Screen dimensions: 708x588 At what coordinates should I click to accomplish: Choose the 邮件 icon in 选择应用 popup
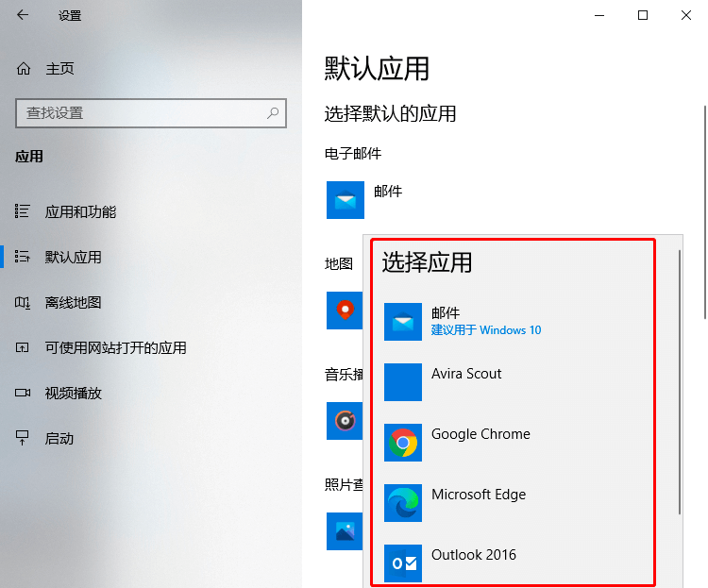pyautogui.click(x=403, y=322)
